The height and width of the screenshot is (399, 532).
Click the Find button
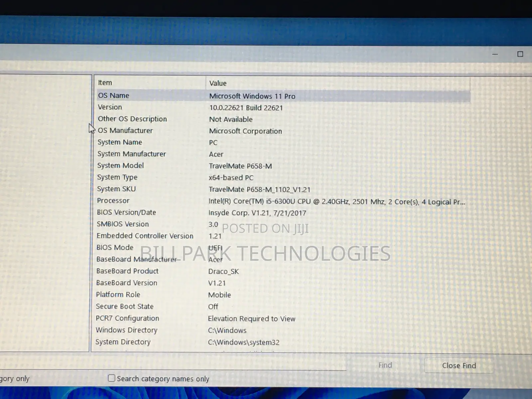[x=385, y=365]
